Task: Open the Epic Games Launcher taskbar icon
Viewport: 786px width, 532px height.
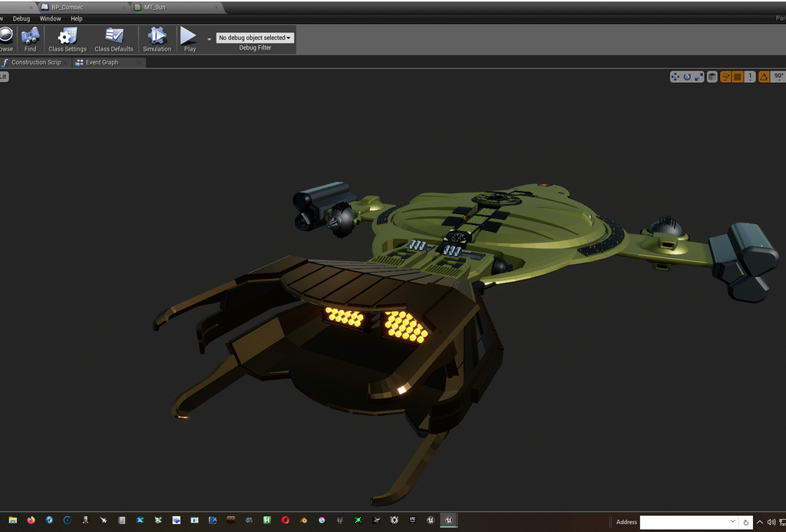Action: 412,520
